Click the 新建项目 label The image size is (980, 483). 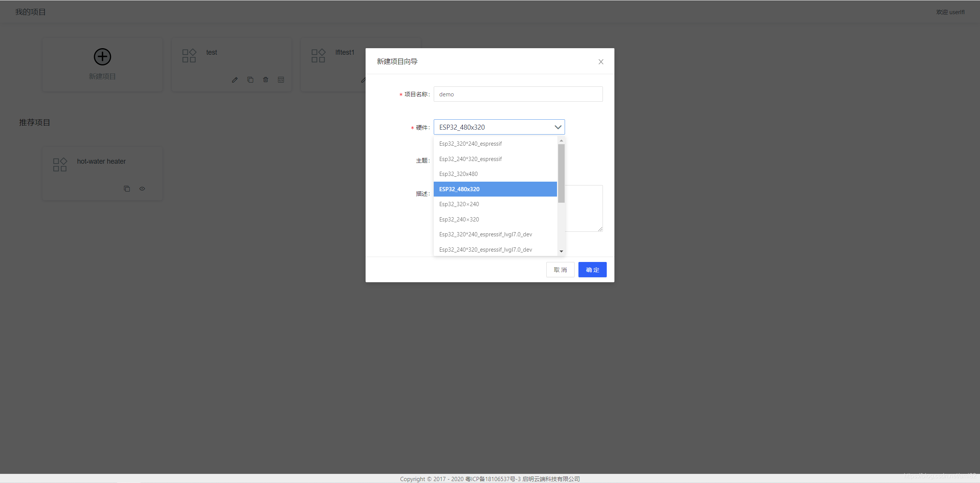tap(102, 76)
